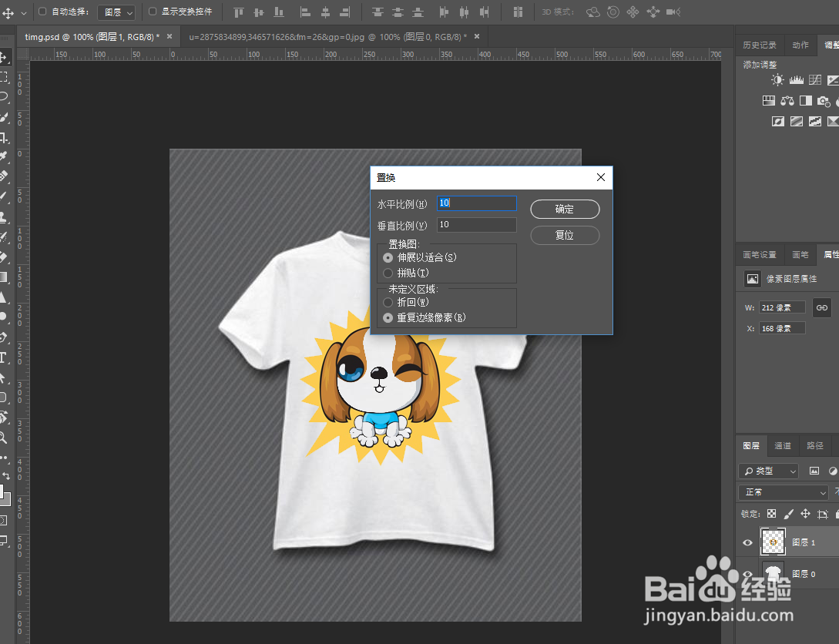Select the Crop tool
Screen dimensions: 839x644
(4, 137)
